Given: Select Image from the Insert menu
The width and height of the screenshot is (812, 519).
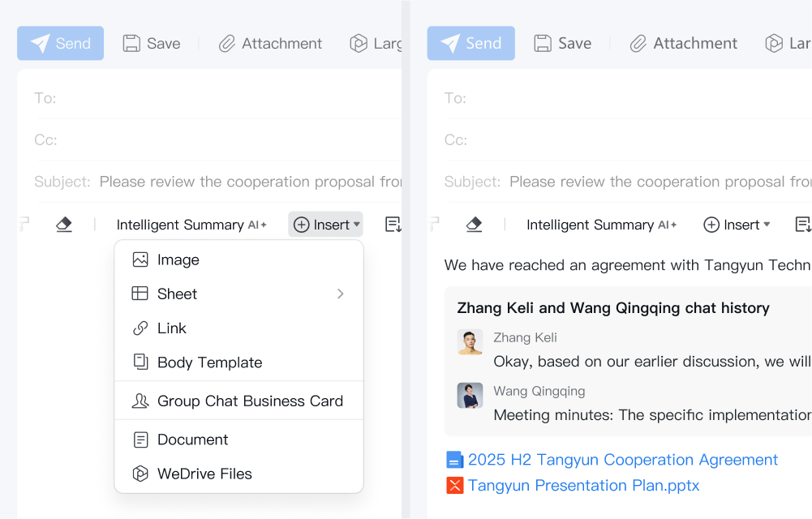Looking at the screenshot, I should [x=178, y=259].
